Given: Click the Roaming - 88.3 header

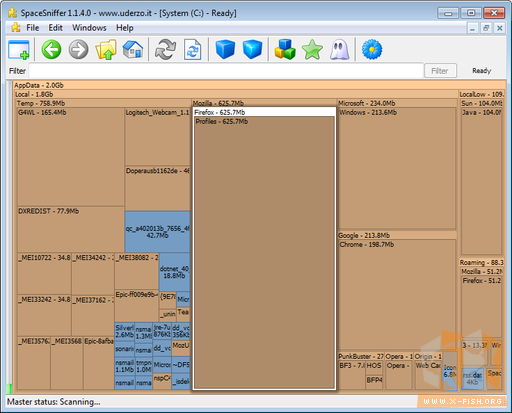Looking at the screenshot, I should click(x=481, y=262).
